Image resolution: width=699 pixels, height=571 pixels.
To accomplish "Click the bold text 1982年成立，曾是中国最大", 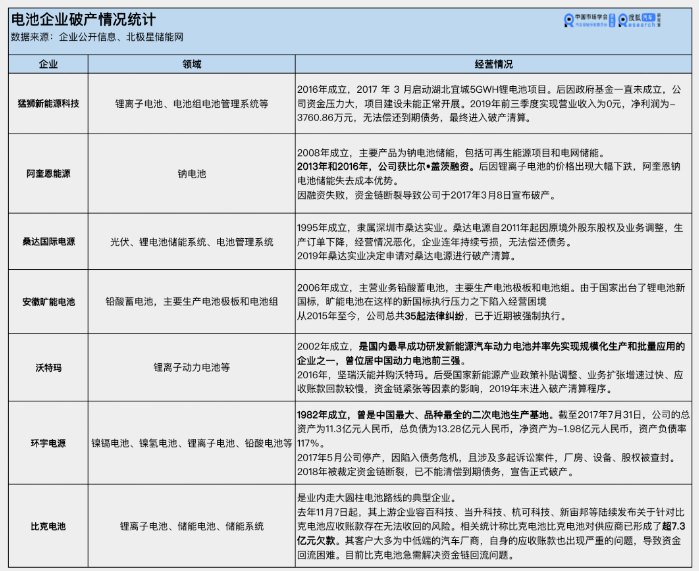I will (x=423, y=415).
